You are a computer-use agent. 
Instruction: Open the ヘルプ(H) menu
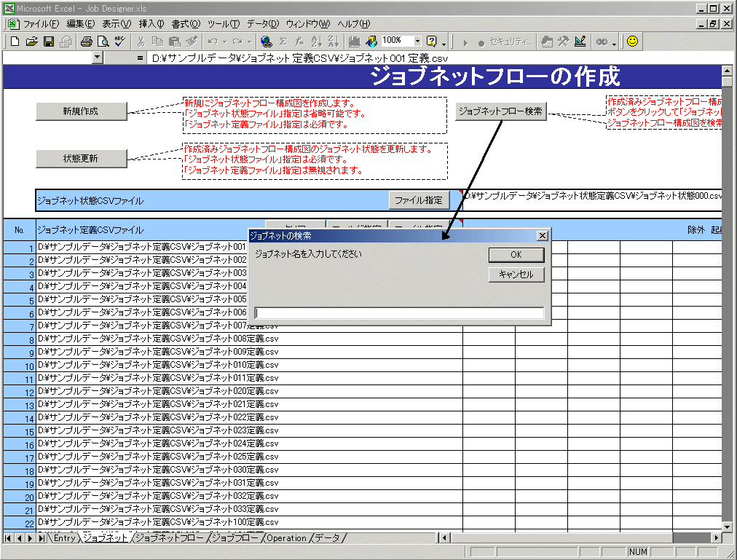point(353,23)
